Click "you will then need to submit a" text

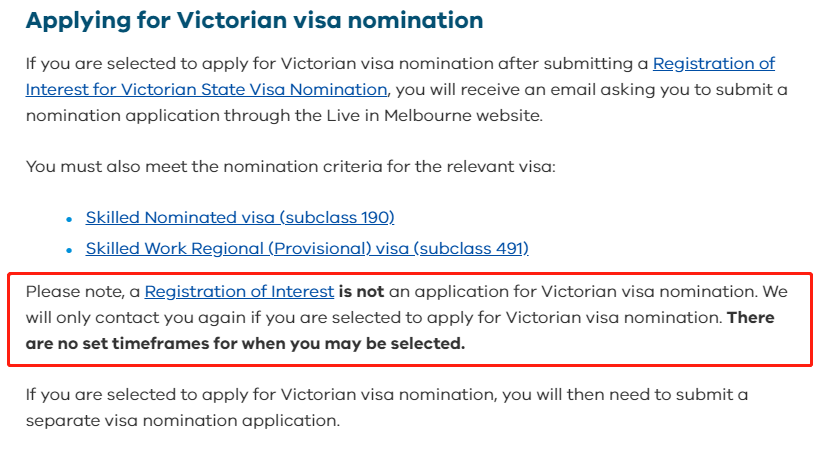click(625, 395)
